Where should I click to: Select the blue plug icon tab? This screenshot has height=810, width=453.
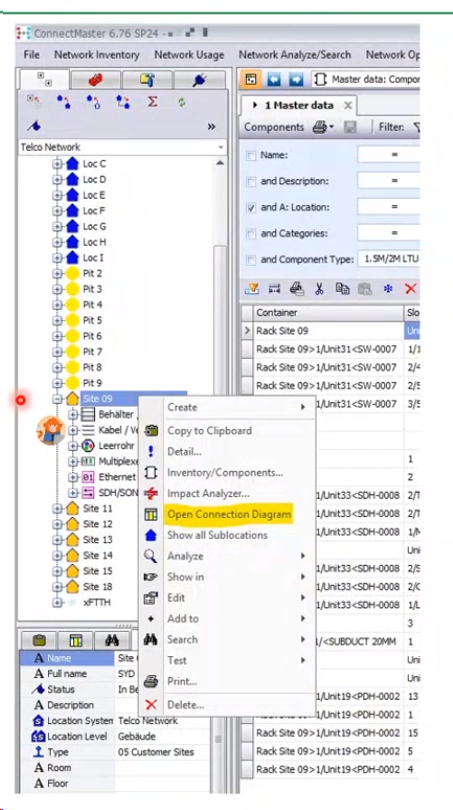(x=199, y=80)
